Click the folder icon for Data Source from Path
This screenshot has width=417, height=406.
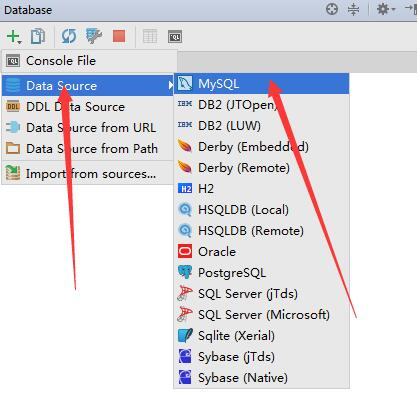click(13, 148)
